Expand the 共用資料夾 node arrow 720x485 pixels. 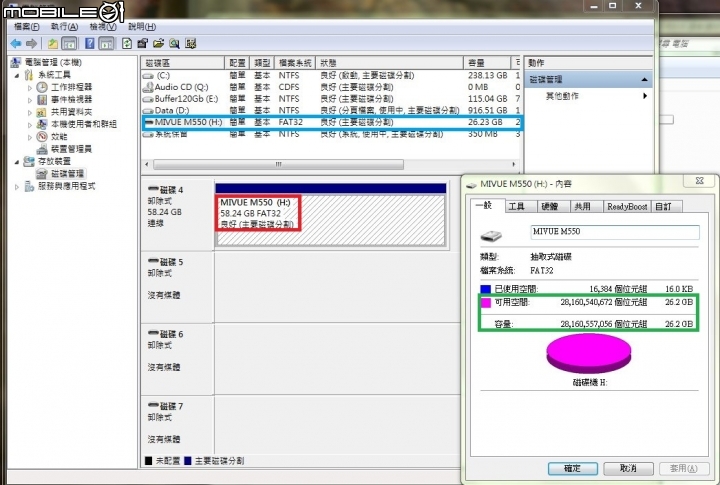pyautogui.click(x=30, y=112)
